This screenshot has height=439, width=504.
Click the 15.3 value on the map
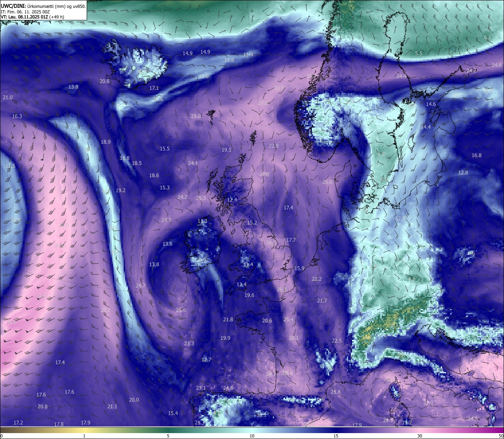tap(165, 188)
